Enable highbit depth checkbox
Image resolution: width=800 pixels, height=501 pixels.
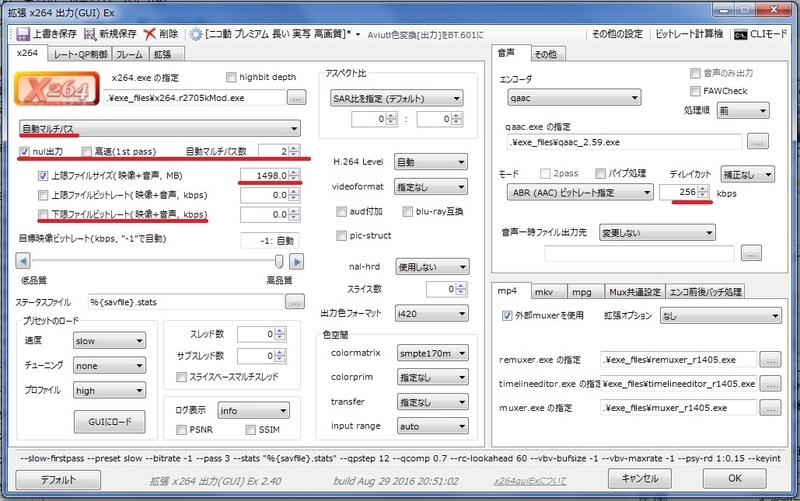pos(231,77)
